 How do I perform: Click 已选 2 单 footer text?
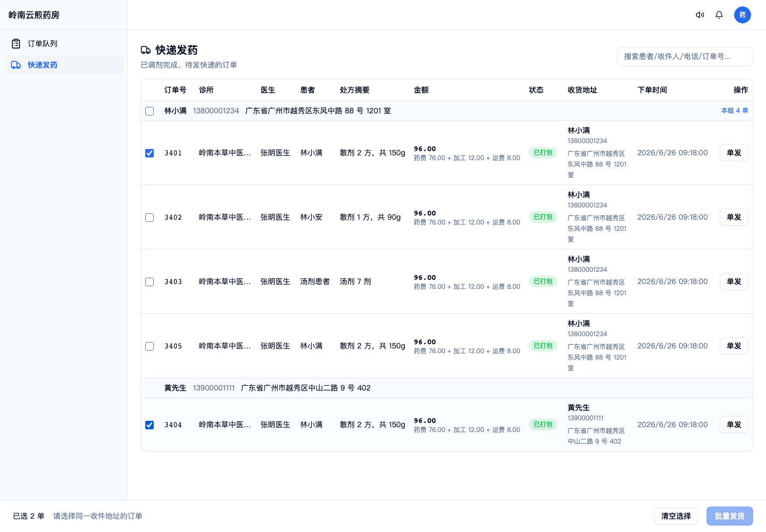tap(29, 516)
